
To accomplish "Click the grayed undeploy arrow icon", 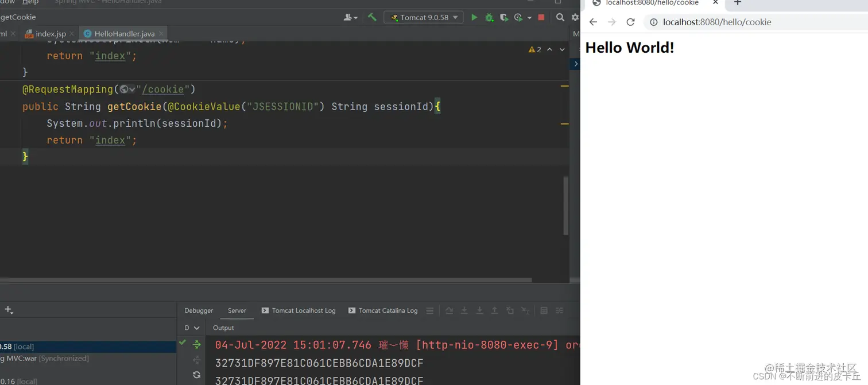I will [196, 360].
